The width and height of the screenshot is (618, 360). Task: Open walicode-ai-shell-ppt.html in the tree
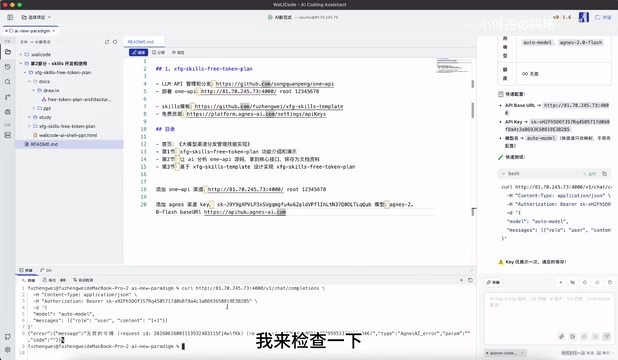click(69, 135)
